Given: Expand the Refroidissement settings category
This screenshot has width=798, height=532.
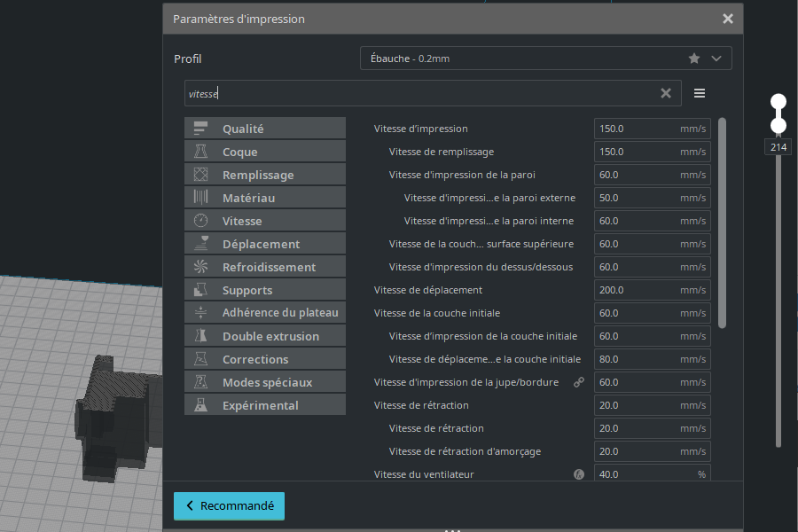Looking at the screenshot, I should (264, 267).
